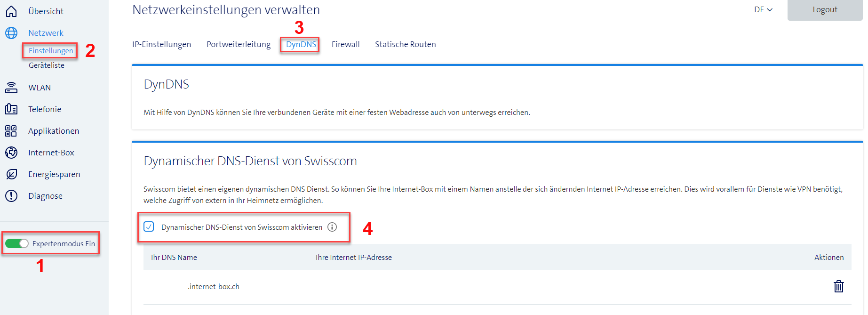Delete the internet-box.ch DNS entry with the trash icon

[839, 286]
